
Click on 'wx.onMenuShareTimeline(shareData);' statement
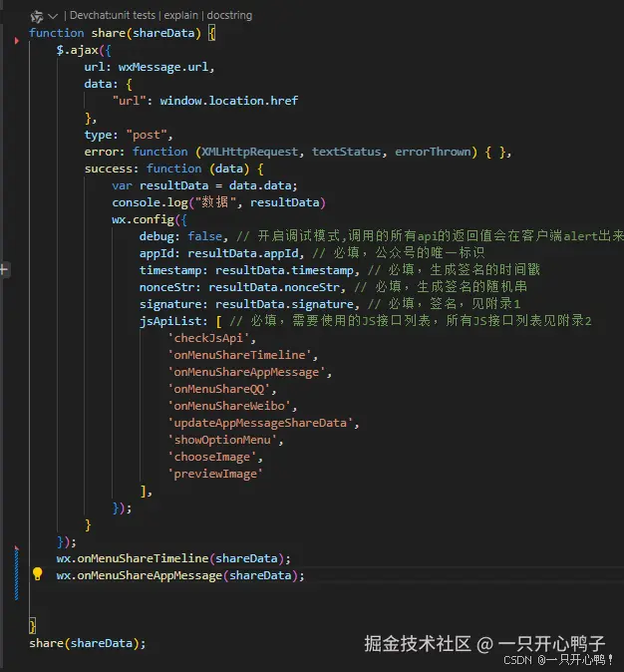point(173,559)
